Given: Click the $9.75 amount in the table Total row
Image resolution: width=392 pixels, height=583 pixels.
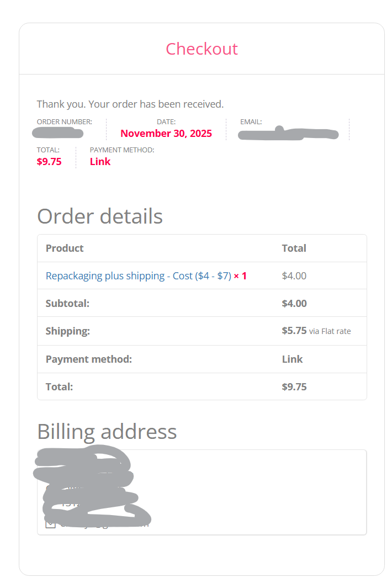Looking at the screenshot, I should pyautogui.click(x=294, y=387).
